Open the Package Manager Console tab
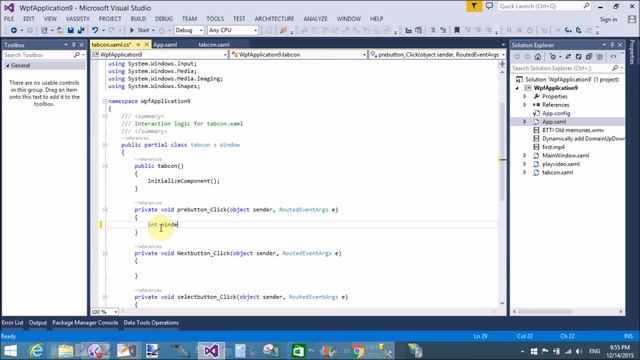Image resolution: width=640 pixels, height=360 pixels. [85, 323]
